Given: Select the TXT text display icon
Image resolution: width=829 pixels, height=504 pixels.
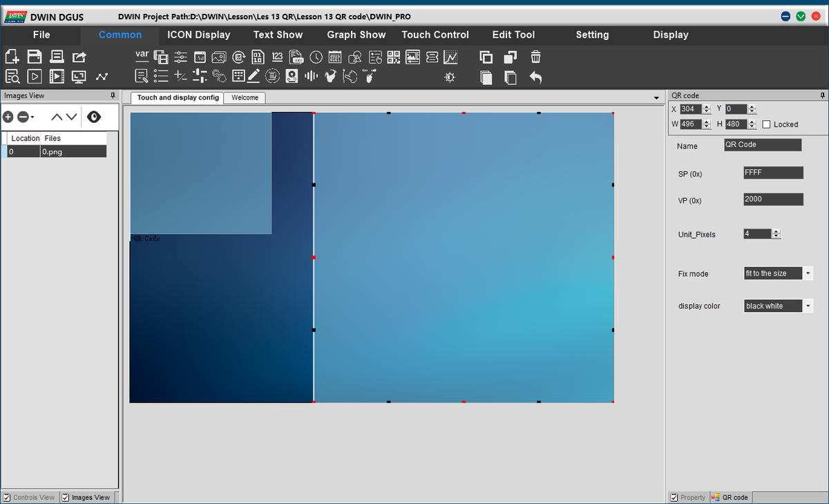Looking at the screenshot, I should point(296,57).
